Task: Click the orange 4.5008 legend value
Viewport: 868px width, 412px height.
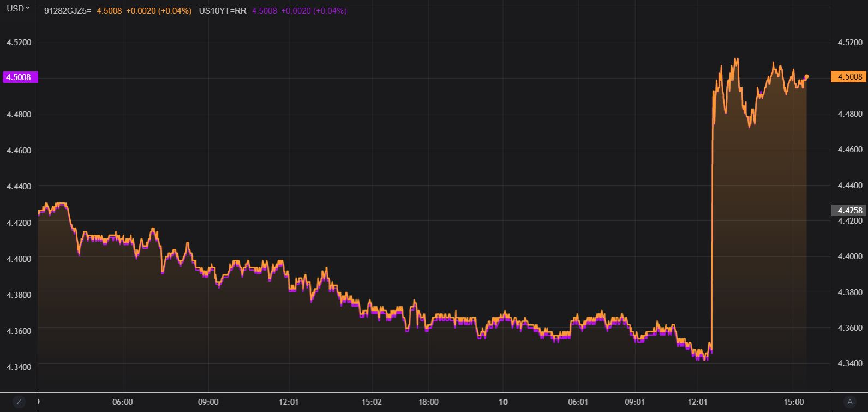Action: click(109, 10)
